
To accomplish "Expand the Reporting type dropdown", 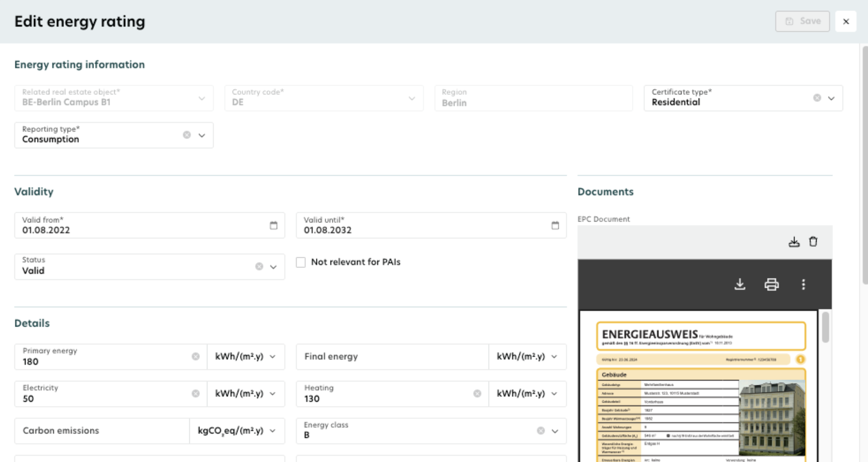I will [202, 135].
